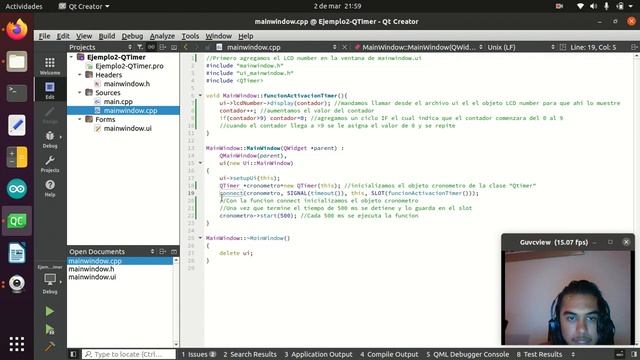Collapse the Forms folder
Viewport: 640px width, 360px height.
click(80, 119)
